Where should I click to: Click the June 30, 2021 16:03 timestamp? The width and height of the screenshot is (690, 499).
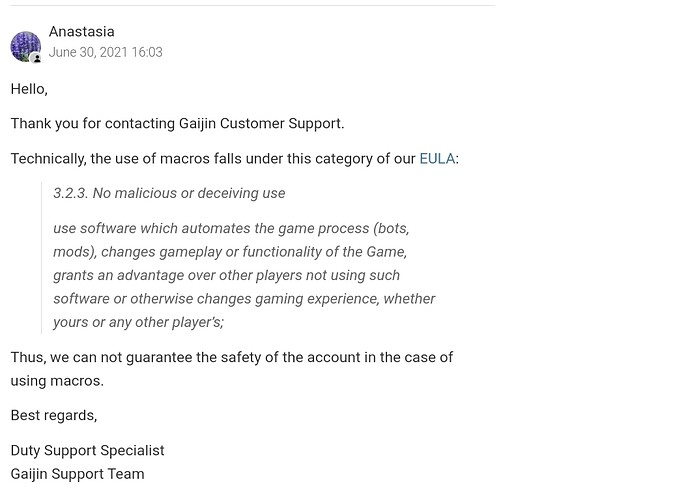[x=106, y=52]
